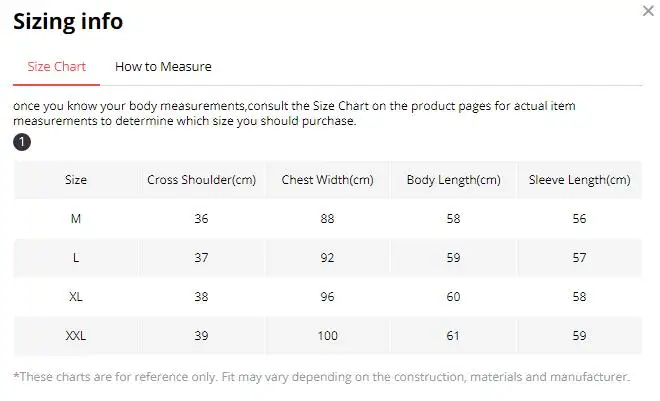Click sleeve length value 59

point(579,336)
